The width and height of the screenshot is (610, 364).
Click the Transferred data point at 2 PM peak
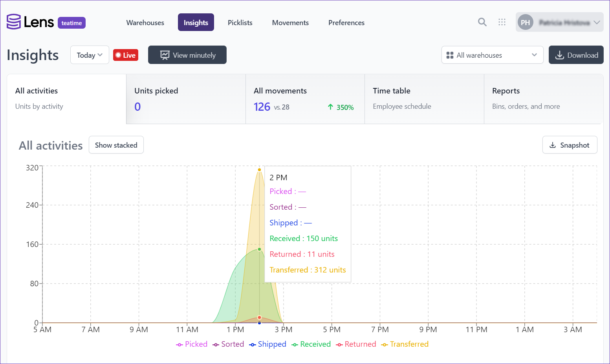259,170
